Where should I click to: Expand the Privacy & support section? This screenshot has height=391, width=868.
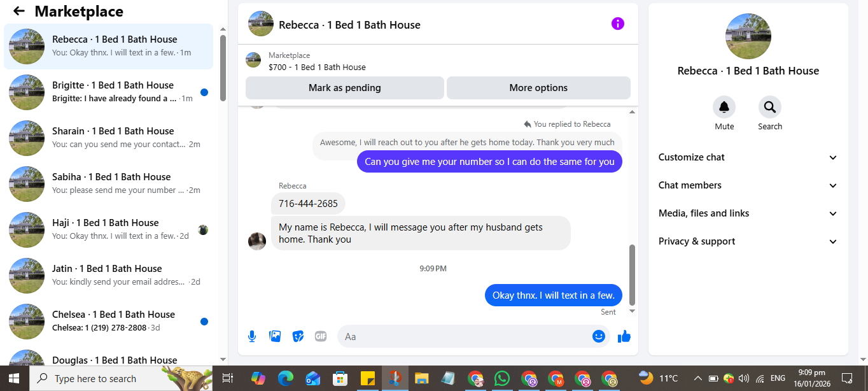(x=748, y=241)
